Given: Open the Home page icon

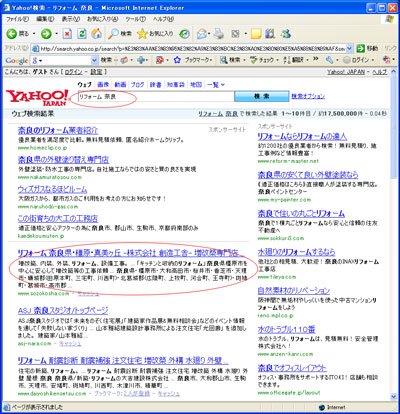Looking at the screenshot, I should (x=96, y=33).
